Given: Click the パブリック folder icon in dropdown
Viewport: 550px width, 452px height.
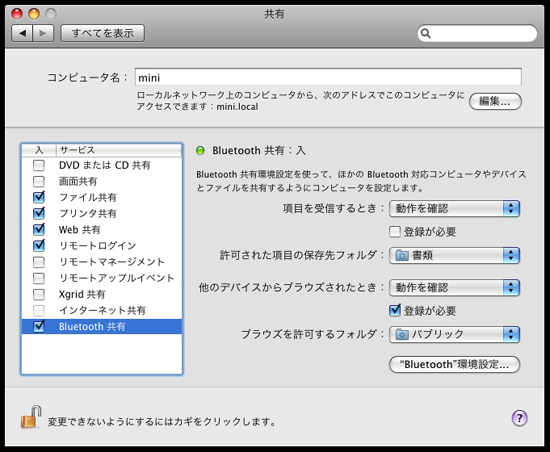Looking at the screenshot, I should (x=402, y=335).
